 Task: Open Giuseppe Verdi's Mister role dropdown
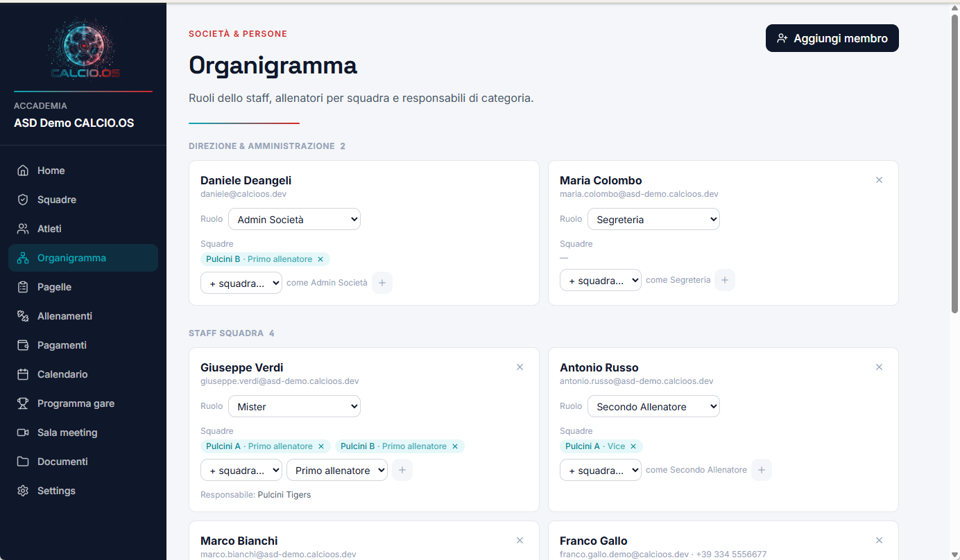click(x=294, y=406)
